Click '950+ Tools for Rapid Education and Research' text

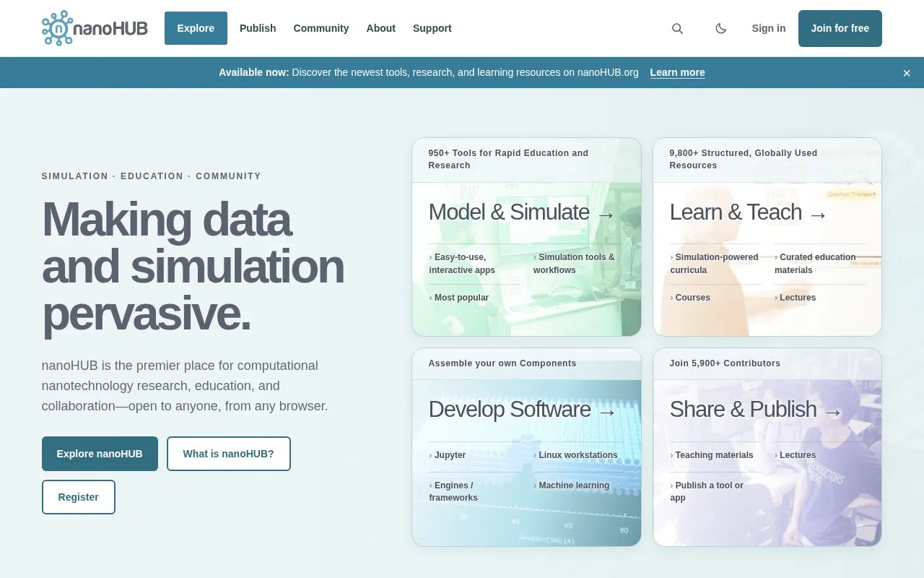point(508,159)
